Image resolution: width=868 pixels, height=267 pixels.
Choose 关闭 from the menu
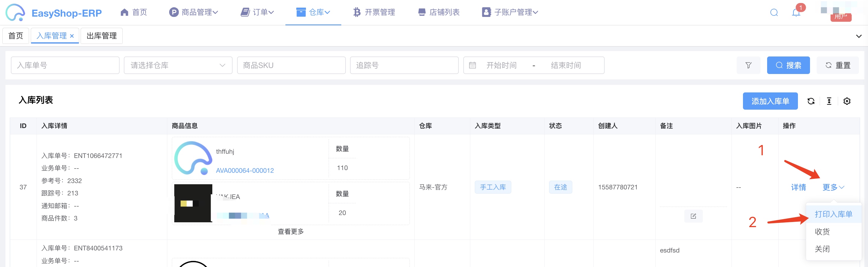[833, 249]
